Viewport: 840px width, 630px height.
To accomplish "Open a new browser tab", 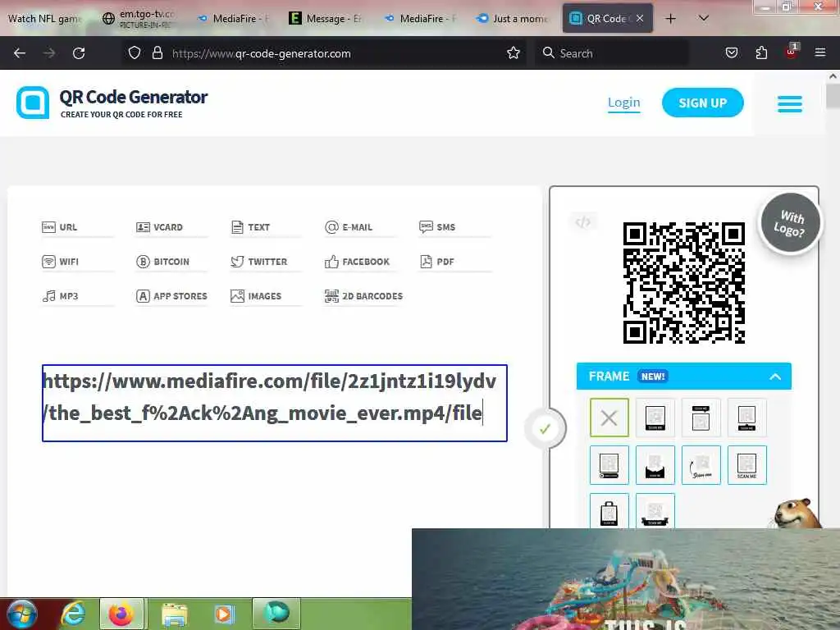I will point(670,19).
